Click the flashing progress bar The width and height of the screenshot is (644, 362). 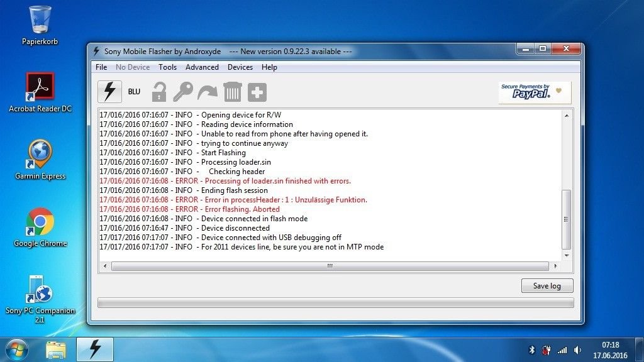pyautogui.click(x=336, y=303)
